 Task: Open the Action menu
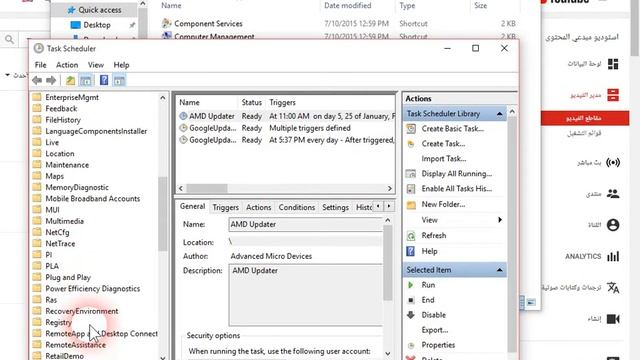pyautogui.click(x=67, y=65)
